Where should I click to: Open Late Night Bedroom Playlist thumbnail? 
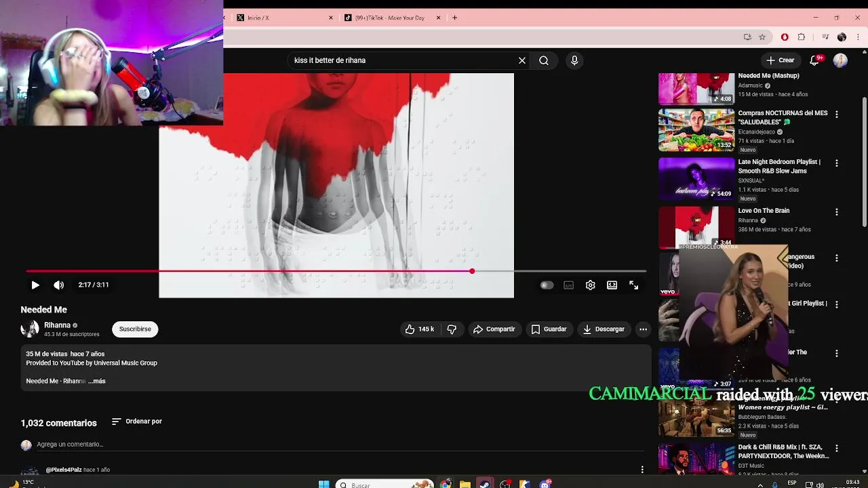click(x=696, y=179)
